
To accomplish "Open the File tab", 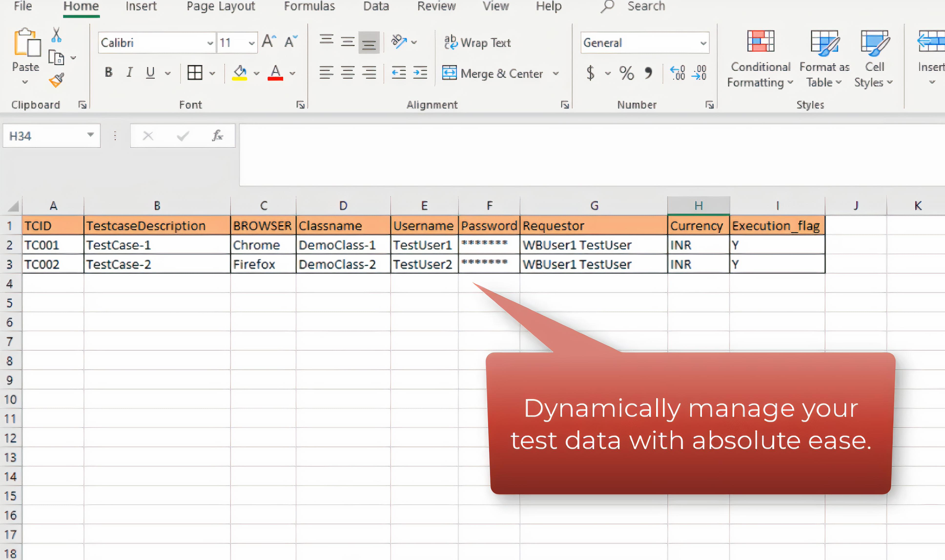I will [x=23, y=6].
